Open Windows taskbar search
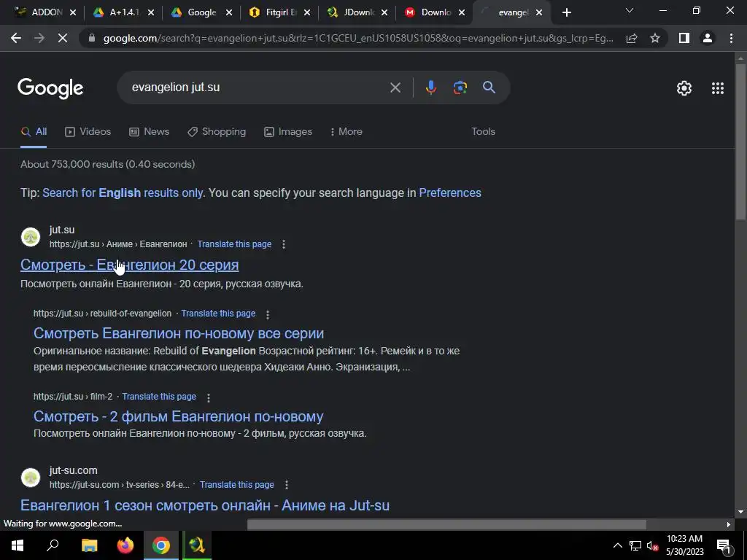 click(x=53, y=545)
